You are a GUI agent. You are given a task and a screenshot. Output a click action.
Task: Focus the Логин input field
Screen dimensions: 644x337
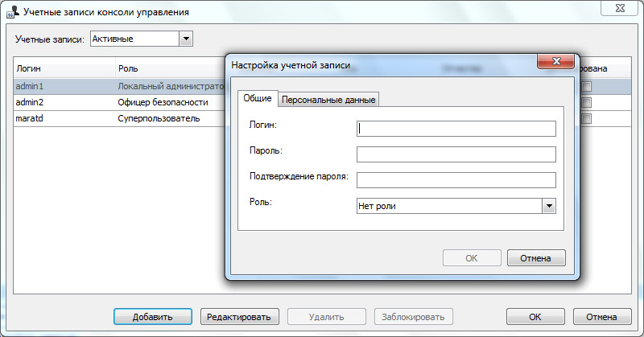click(456, 129)
